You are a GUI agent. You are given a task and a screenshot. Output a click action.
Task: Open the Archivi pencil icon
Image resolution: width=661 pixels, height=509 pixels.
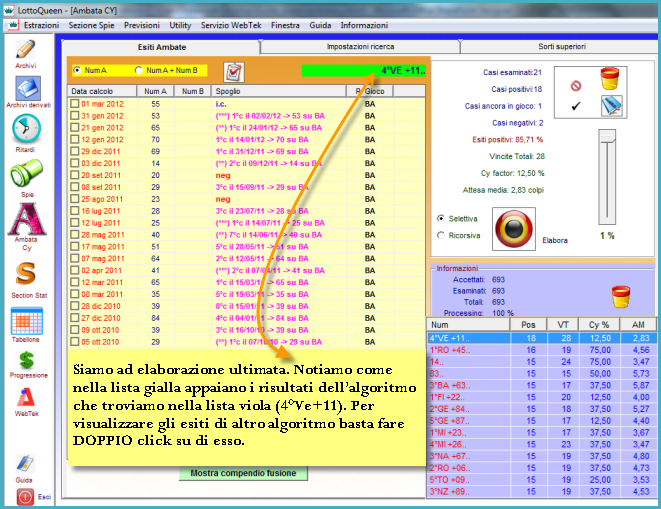coord(26,49)
